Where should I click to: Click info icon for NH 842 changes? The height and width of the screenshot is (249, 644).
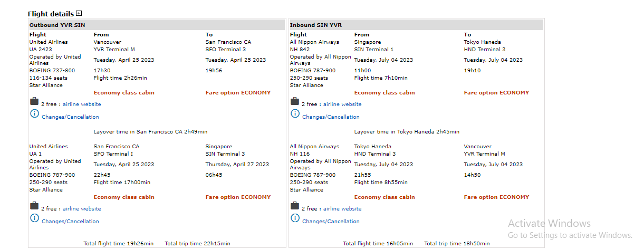tap(295, 113)
